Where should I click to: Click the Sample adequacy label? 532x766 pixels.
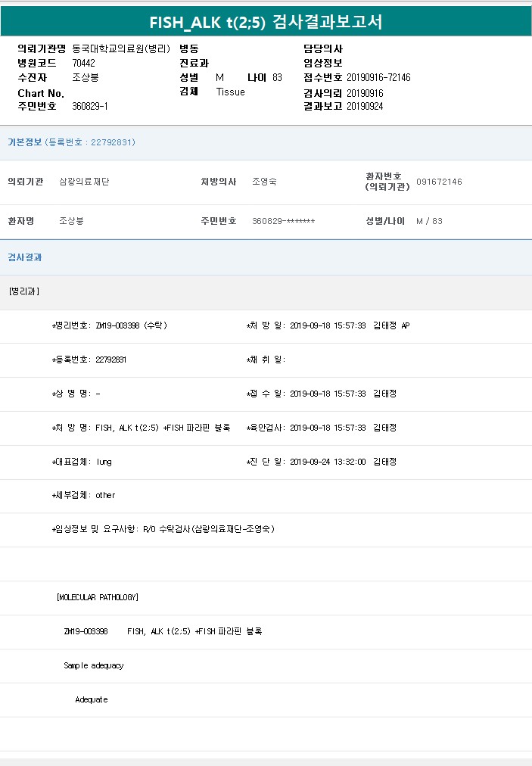[x=93, y=665]
